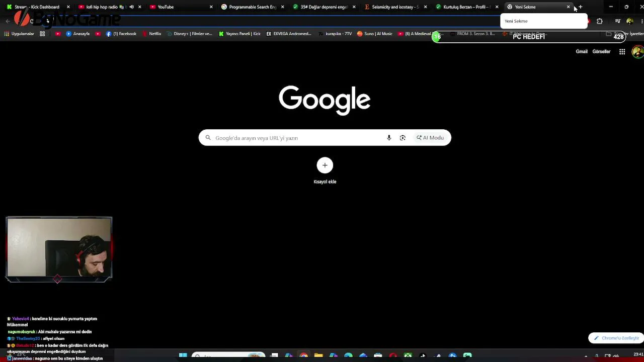Open the Disney+ Filmler bookmark

point(189,34)
